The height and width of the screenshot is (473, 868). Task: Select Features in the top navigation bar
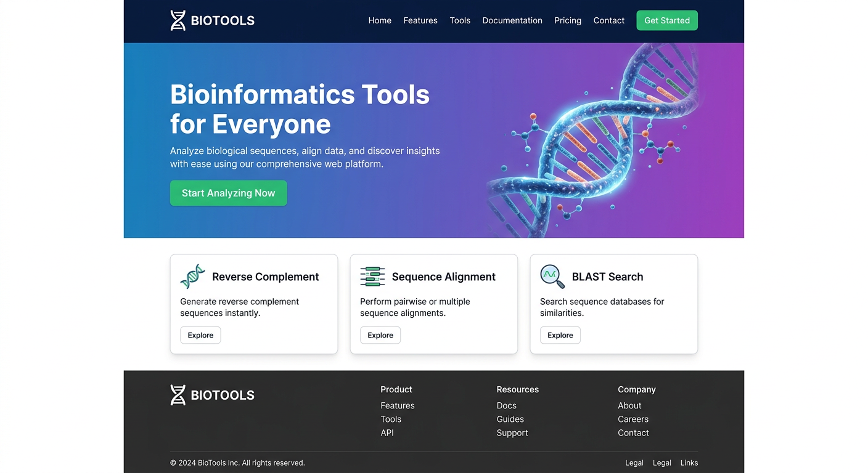420,20
